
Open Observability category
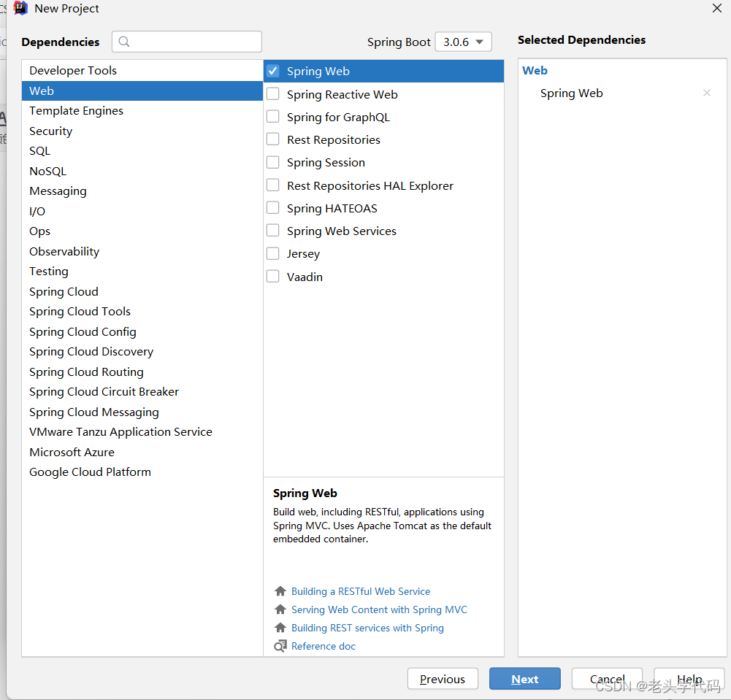tap(142, 251)
